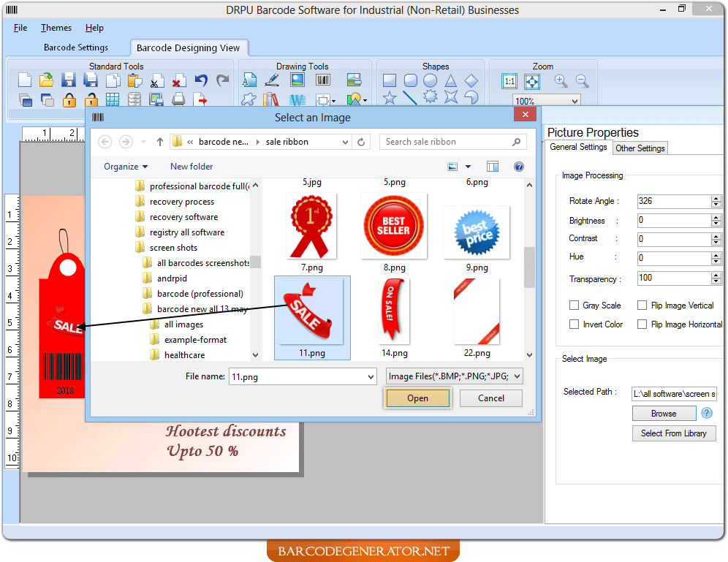Click the export icon with red arrow
Viewport: 728px width, 562px height.
200,100
